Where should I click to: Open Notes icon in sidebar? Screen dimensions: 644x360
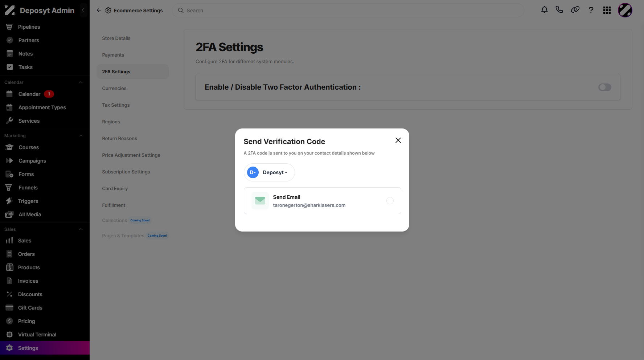click(10, 54)
